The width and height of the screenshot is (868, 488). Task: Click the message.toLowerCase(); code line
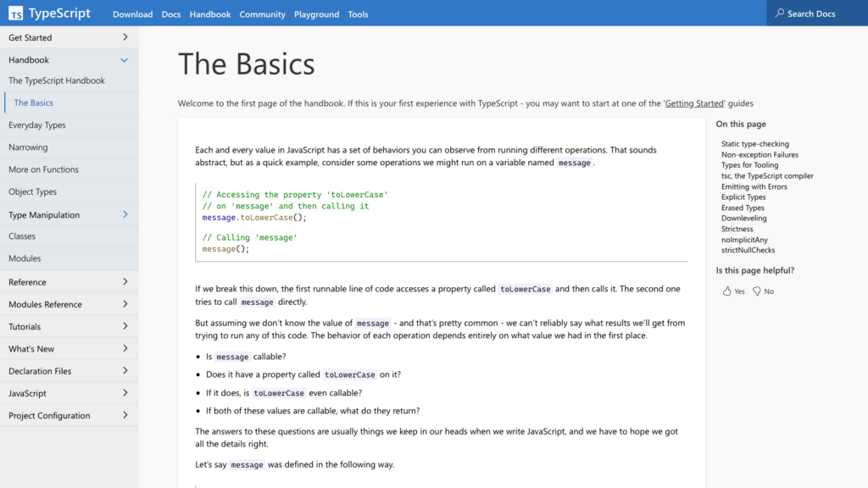[254, 218]
